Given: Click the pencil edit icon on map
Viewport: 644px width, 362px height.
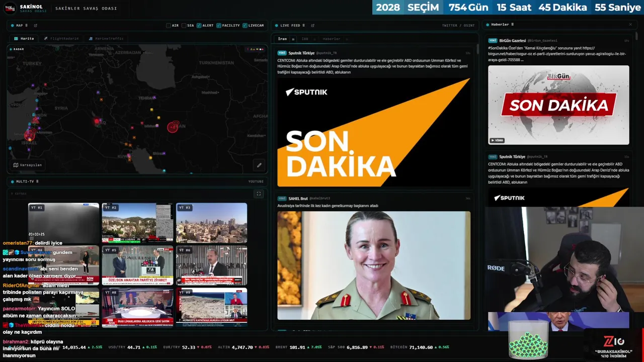Looking at the screenshot, I should click(x=259, y=165).
